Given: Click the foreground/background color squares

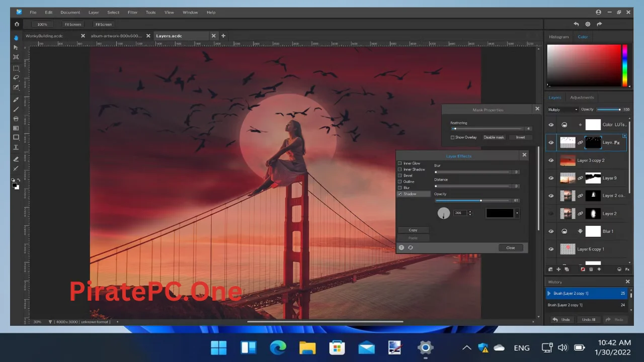Looking at the screenshot, I should (16, 186).
